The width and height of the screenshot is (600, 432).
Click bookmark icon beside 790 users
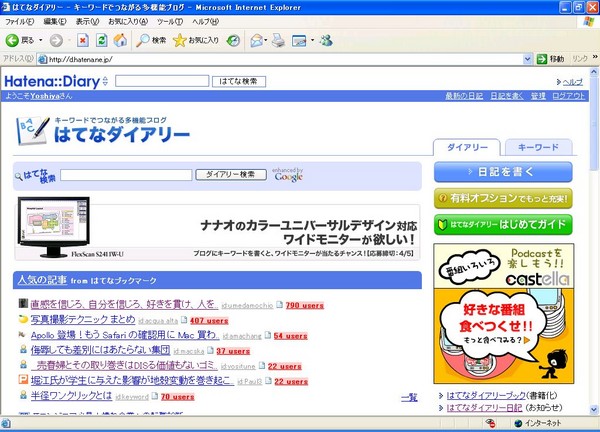(x=280, y=305)
